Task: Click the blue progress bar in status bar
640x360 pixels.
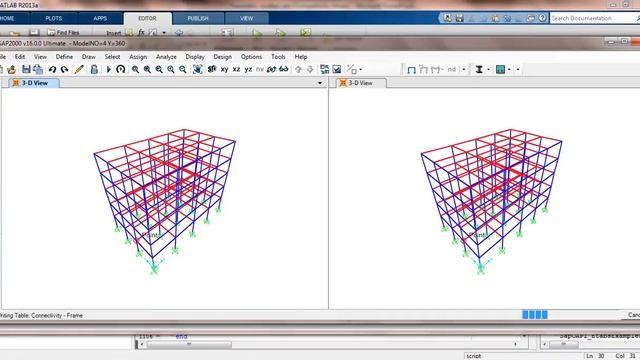Action: click(535, 315)
